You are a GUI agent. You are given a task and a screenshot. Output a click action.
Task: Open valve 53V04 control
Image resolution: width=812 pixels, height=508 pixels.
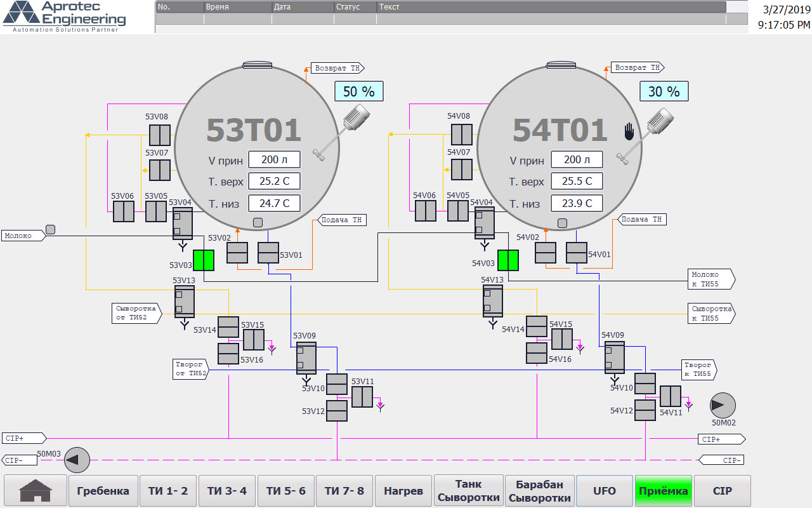183,224
